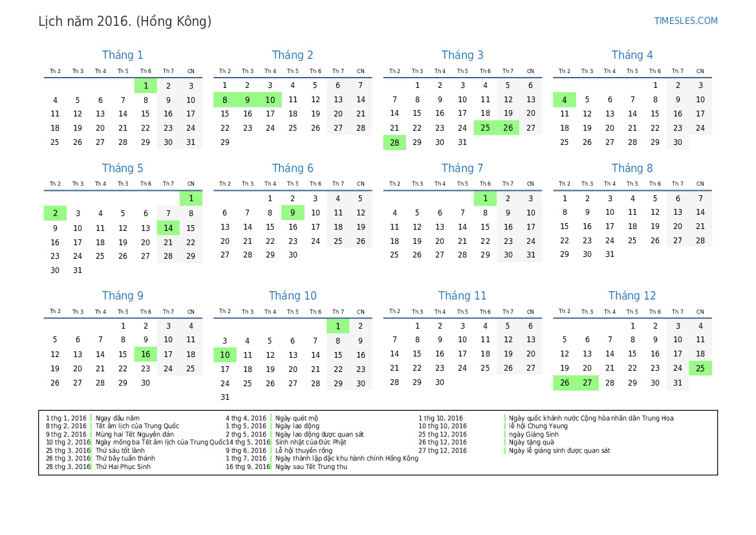The width and height of the screenshot is (756, 535).
Task: Click highlighted day 1 in Tháng 7
Action: click(485, 198)
